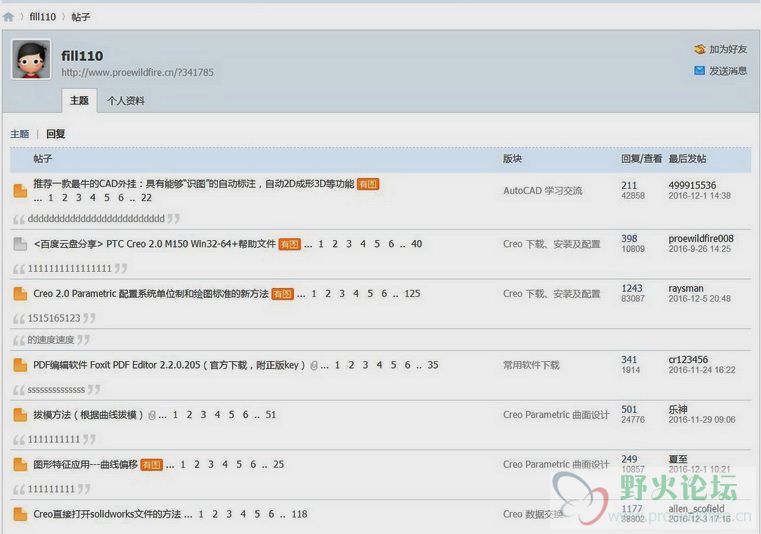
Task: Open thread 推荐一款最牛的CAD外挂
Action: coord(194,184)
